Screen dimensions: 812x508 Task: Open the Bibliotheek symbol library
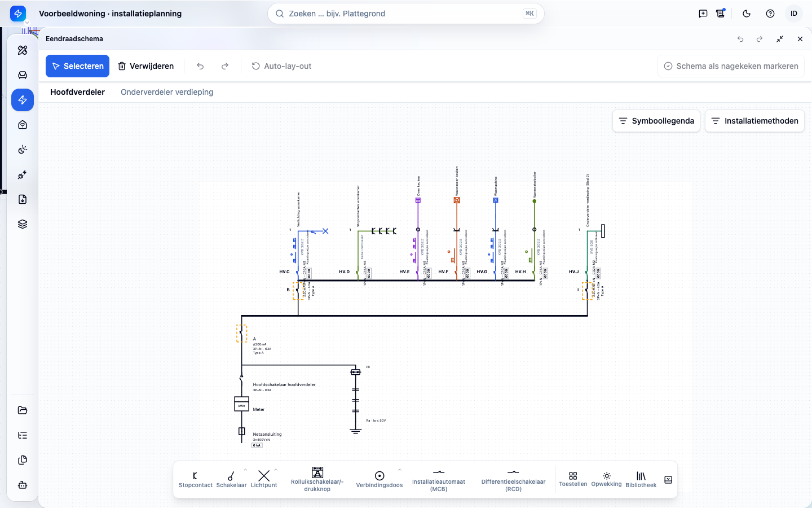[x=641, y=480]
